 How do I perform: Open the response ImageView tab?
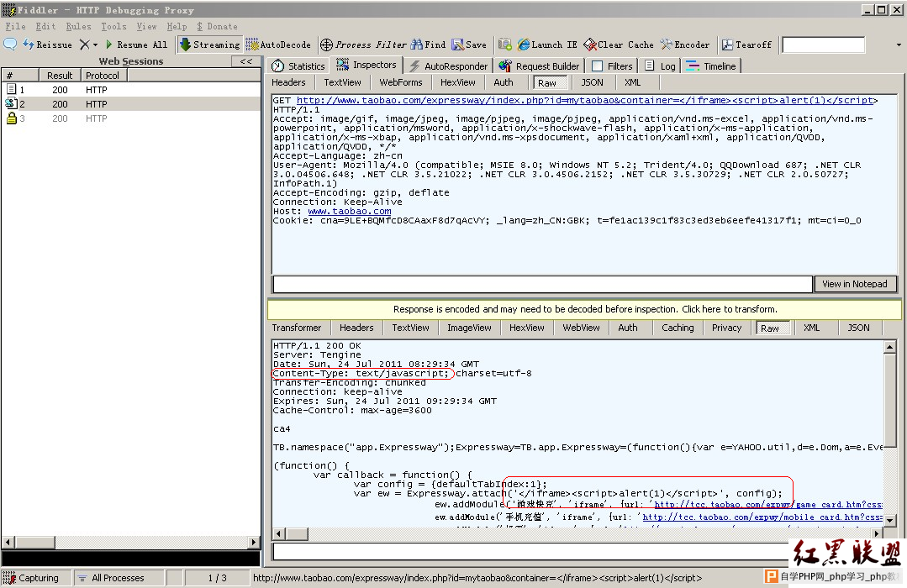469,328
